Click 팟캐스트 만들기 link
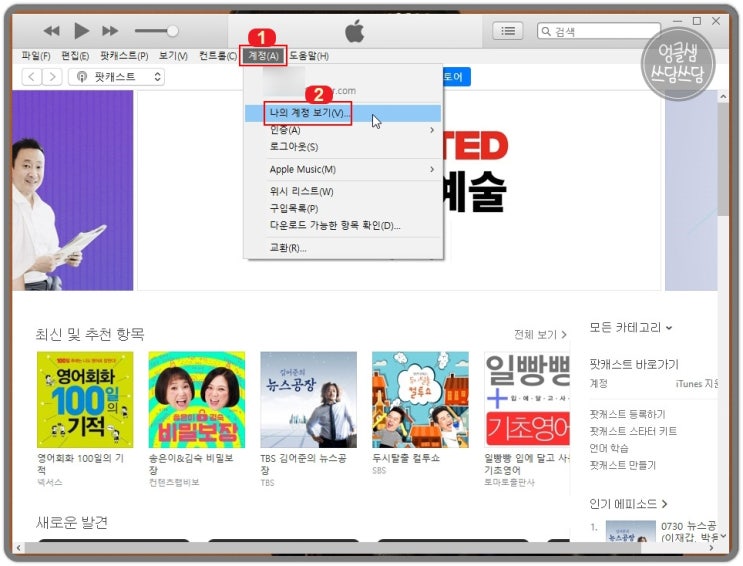This screenshot has height=566, width=743. point(623,466)
